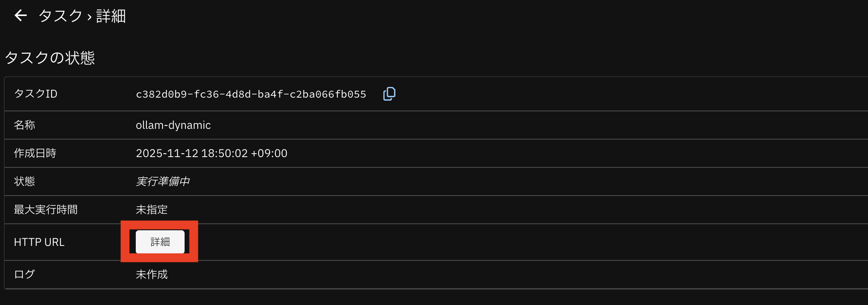Click the breadcrumb chevron separator
The width and height of the screenshot is (868, 305).
point(89,17)
